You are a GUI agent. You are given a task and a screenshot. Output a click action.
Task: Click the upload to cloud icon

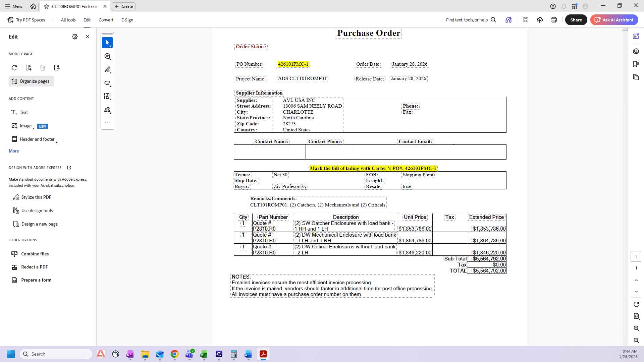coord(540,20)
